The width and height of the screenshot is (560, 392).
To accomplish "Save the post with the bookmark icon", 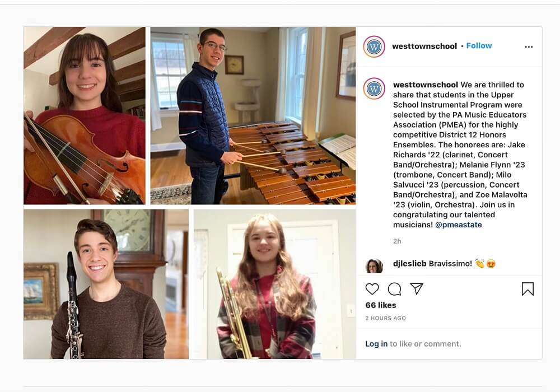I will (528, 289).
